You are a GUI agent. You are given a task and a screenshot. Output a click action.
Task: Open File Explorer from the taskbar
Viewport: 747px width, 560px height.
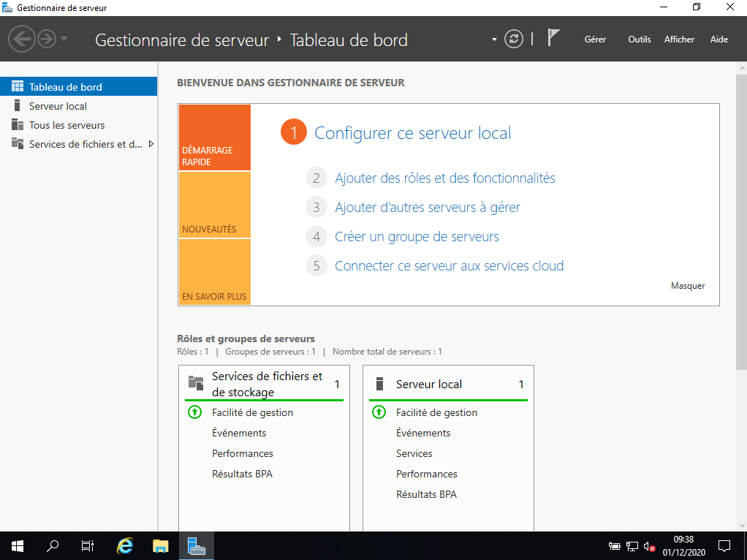coord(161,545)
